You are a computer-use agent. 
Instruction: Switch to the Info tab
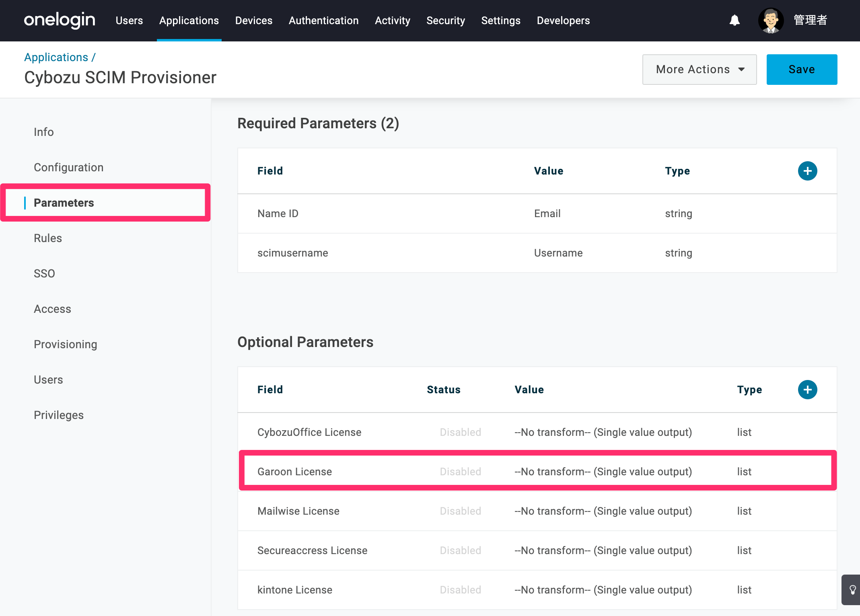click(x=44, y=132)
